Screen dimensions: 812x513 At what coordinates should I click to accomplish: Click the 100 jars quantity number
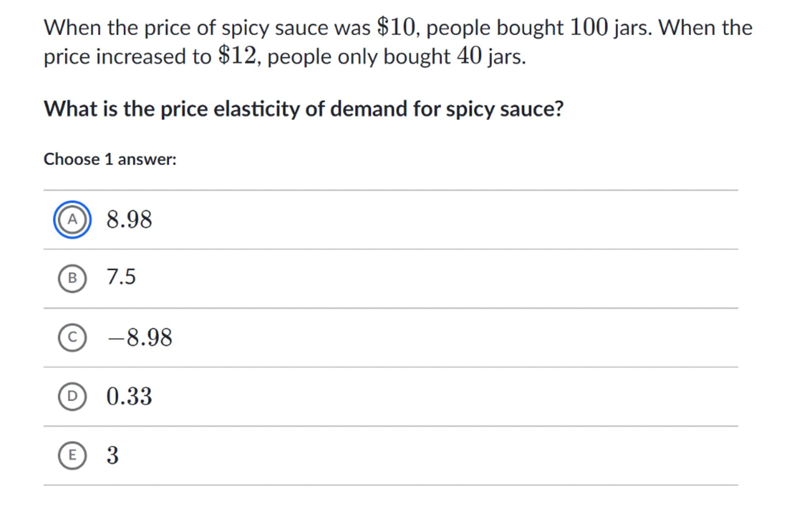588,27
